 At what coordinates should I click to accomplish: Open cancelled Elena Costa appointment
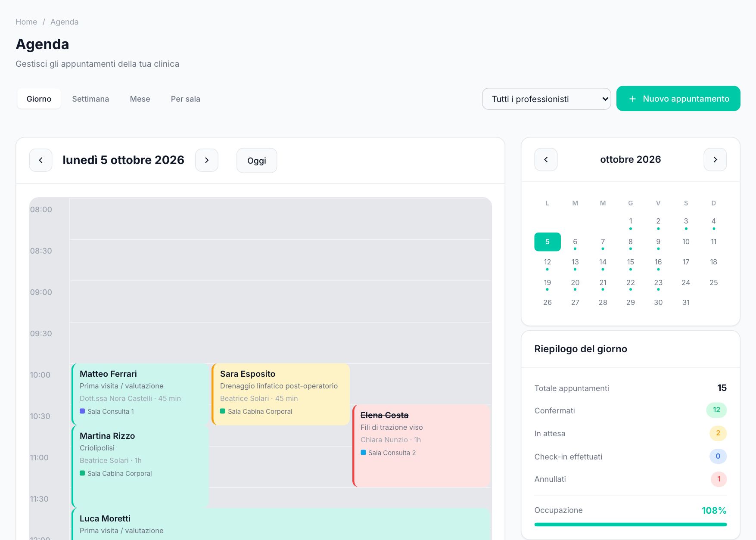[421, 446]
